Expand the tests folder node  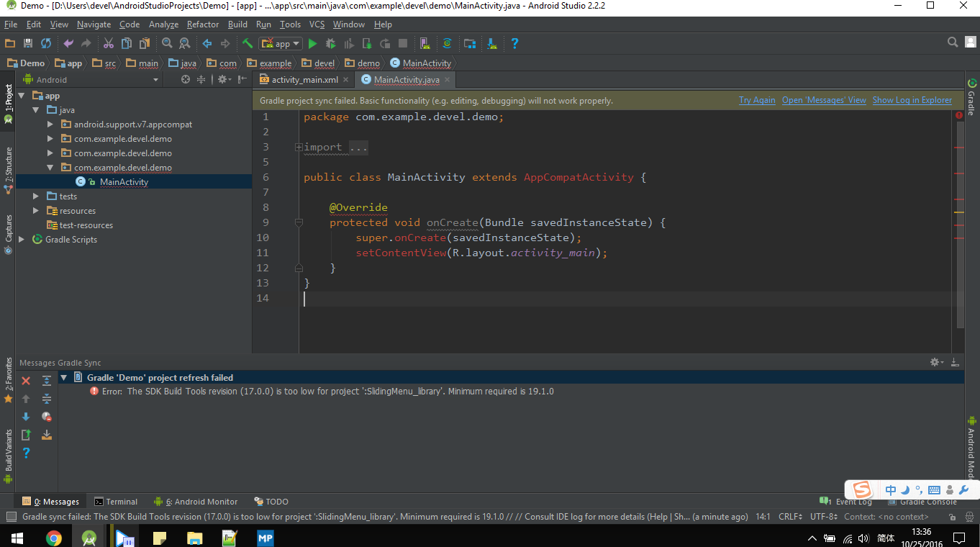[x=35, y=196]
